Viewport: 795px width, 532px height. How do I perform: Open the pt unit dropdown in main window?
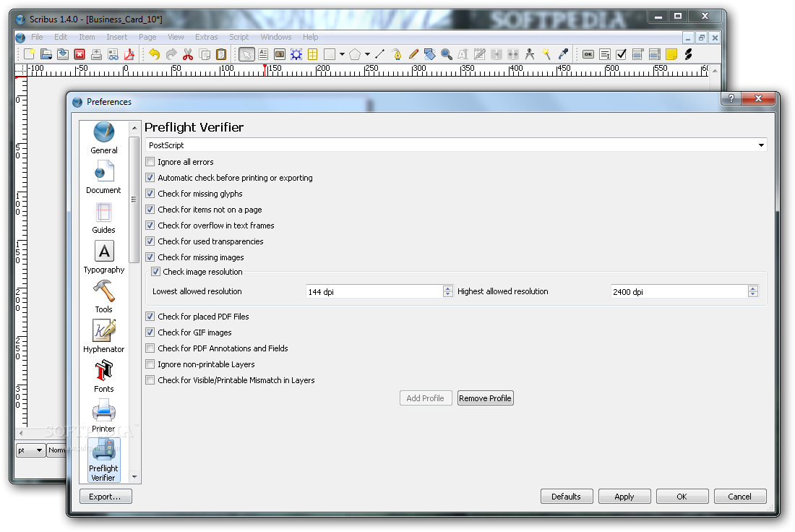(x=31, y=450)
